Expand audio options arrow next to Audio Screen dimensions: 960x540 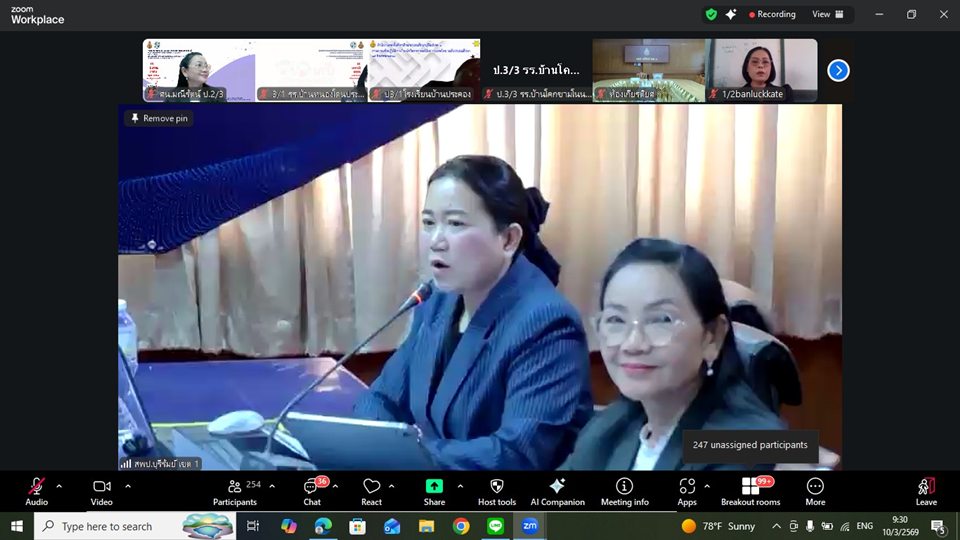coord(59,486)
